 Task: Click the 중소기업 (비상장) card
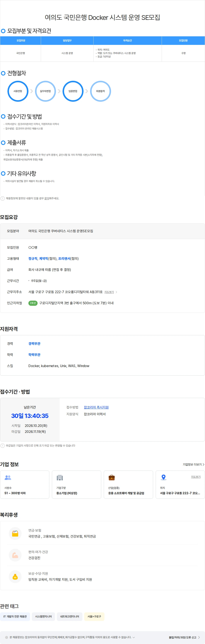pyautogui.click(x=76, y=485)
